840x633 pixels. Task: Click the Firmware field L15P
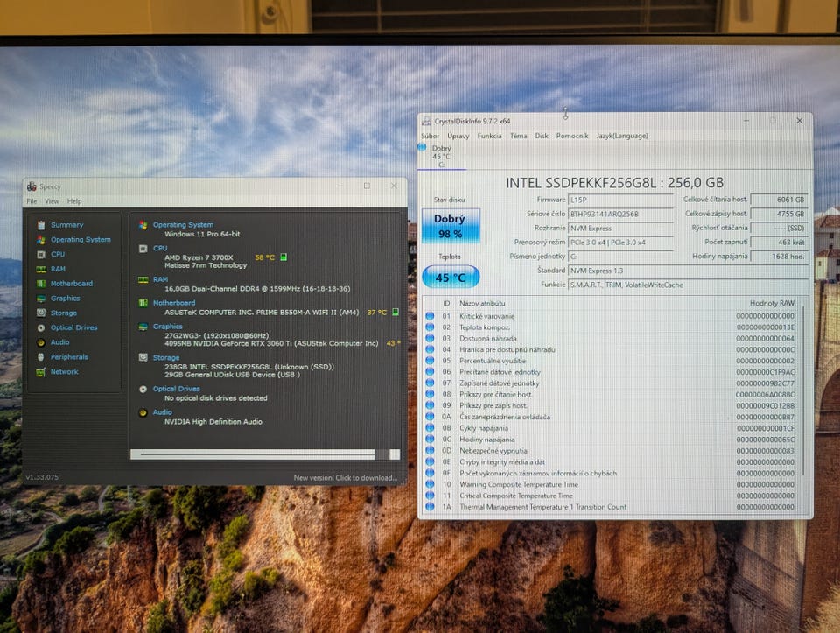pos(620,200)
